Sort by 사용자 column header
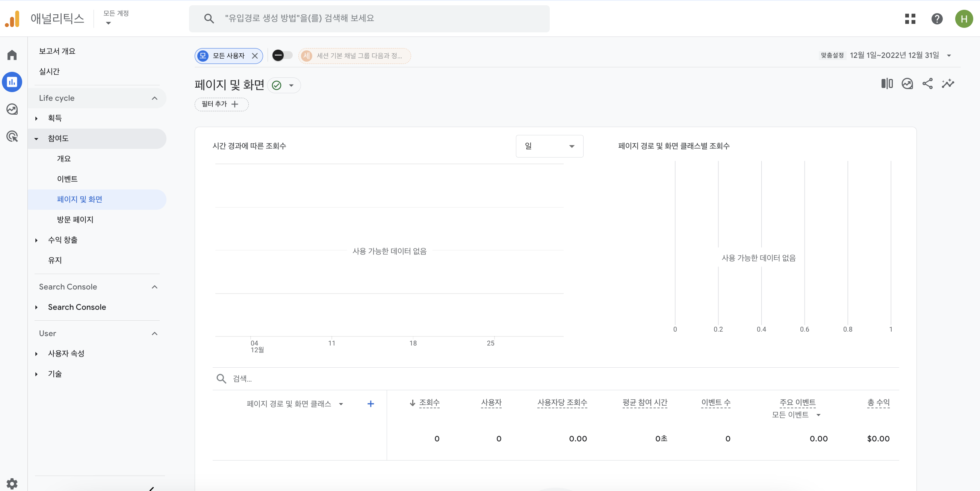Viewport: 980px width, 491px height. click(491, 403)
